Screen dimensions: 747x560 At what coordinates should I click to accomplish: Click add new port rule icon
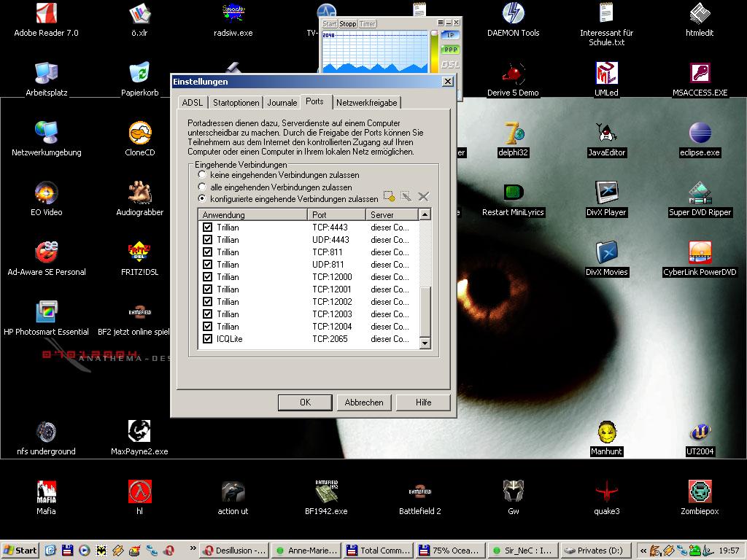390,196
